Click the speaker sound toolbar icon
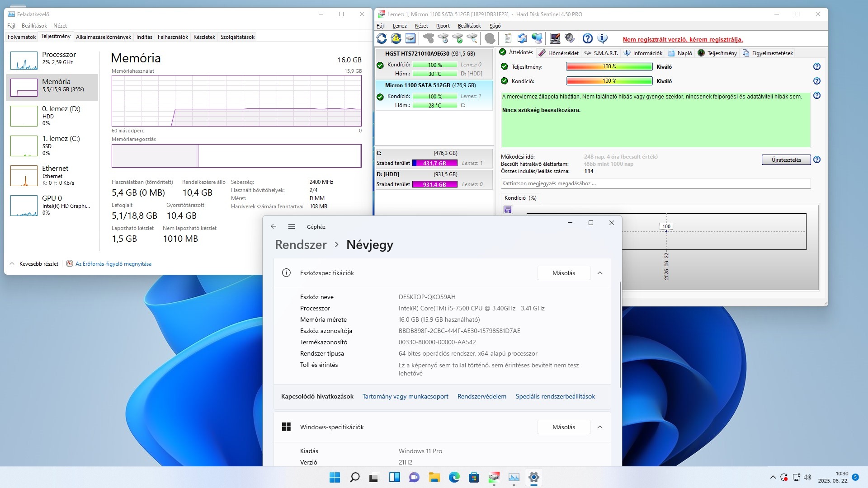This screenshot has height=488, width=868. [x=570, y=38]
